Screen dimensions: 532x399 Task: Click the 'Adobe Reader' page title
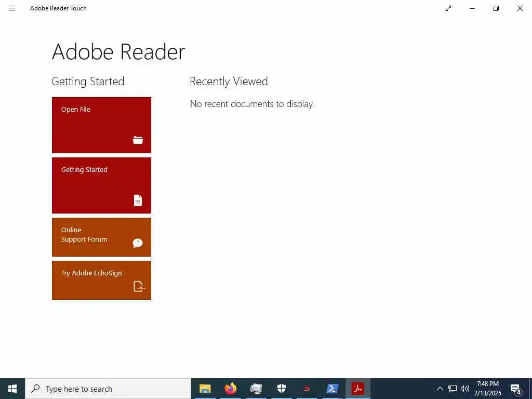click(x=118, y=52)
